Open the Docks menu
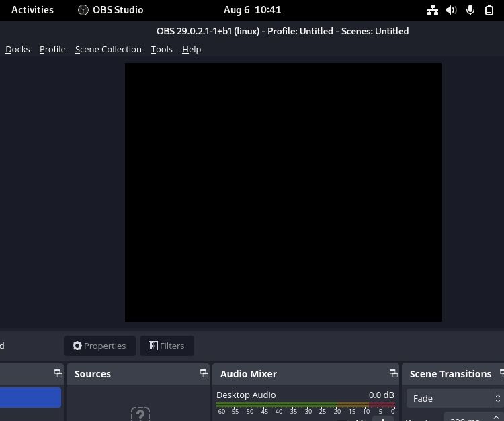 tap(17, 49)
